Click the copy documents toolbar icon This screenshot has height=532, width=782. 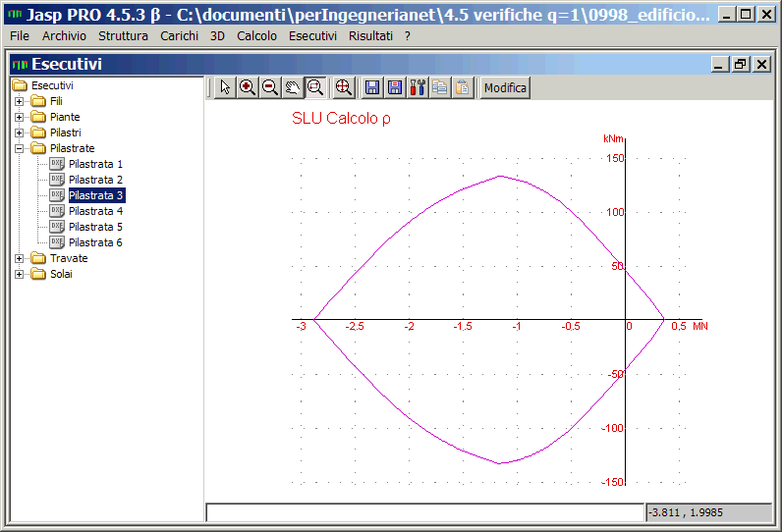440,87
